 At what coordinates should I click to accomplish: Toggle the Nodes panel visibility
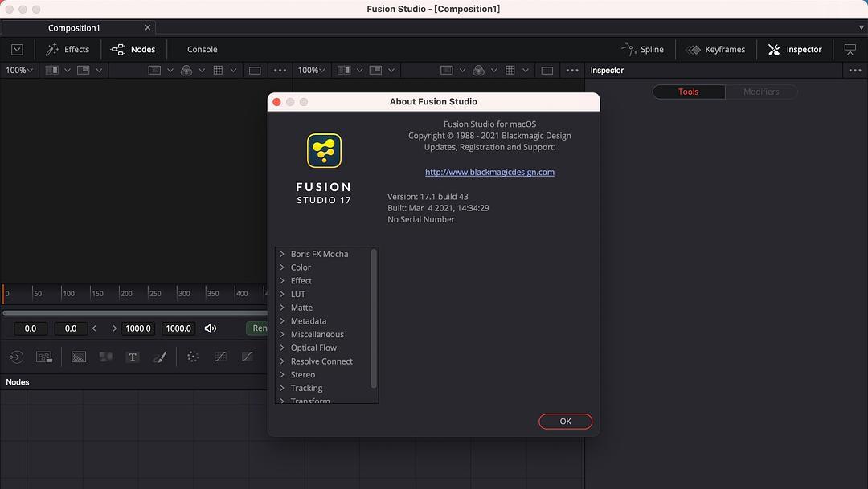click(x=133, y=50)
